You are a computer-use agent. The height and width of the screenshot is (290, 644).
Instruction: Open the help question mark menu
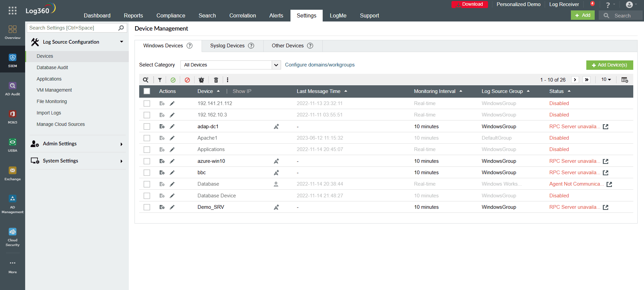coord(610,5)
